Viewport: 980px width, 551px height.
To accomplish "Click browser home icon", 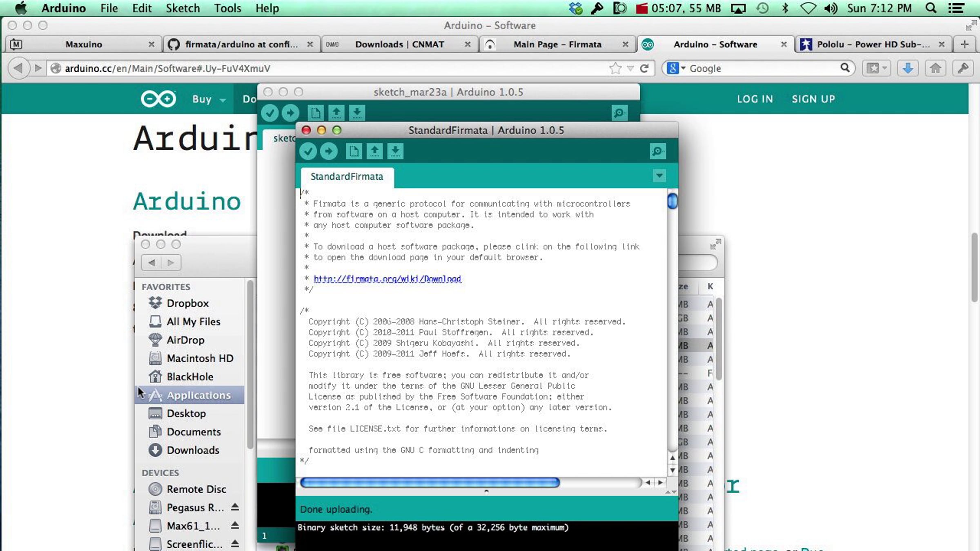I will coord(935,68).
